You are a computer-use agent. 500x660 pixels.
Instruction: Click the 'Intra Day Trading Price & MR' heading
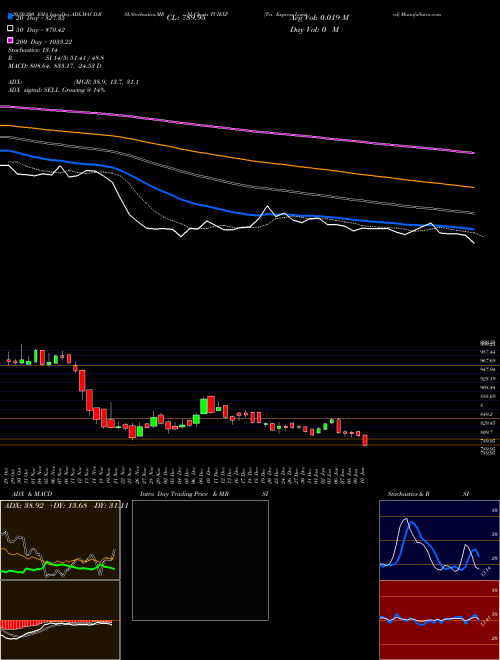[184, 494]
